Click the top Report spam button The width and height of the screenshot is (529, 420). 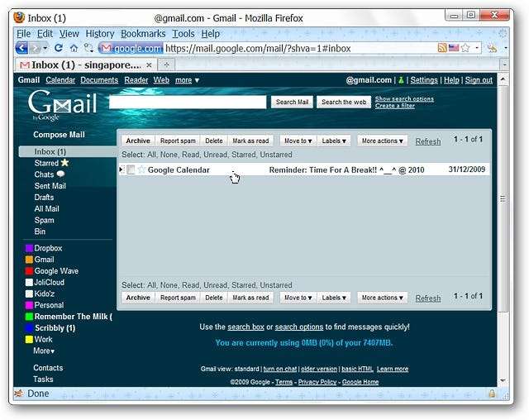178,141
